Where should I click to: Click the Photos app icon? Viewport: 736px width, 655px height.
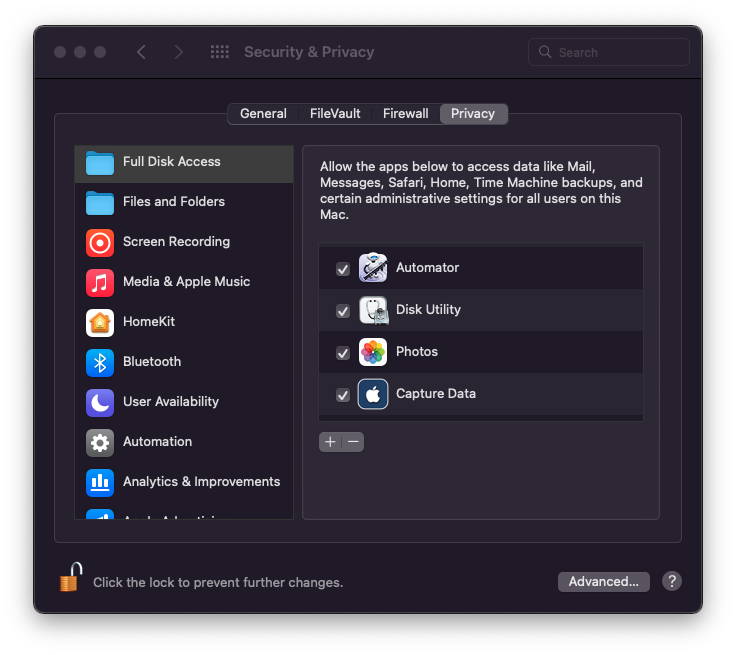[x=373, y=352]
